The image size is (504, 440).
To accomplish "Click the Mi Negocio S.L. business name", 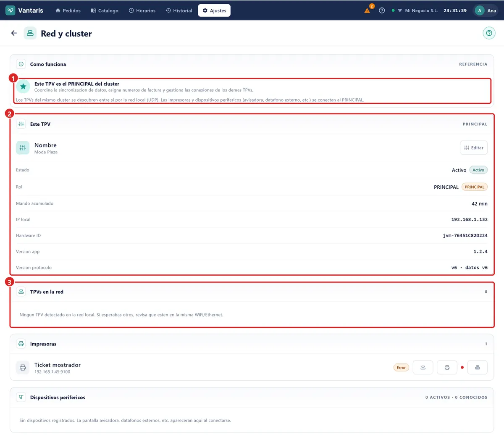I will (421, 11).
